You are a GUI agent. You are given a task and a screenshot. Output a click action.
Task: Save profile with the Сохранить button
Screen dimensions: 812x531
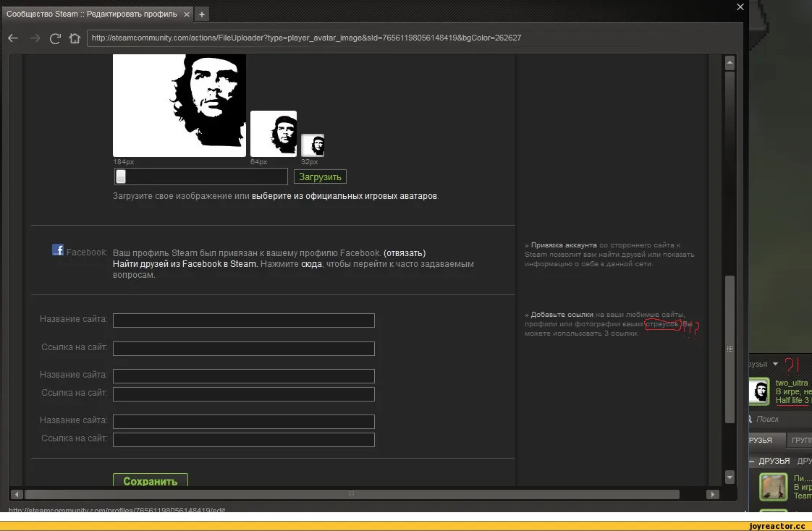151,480
